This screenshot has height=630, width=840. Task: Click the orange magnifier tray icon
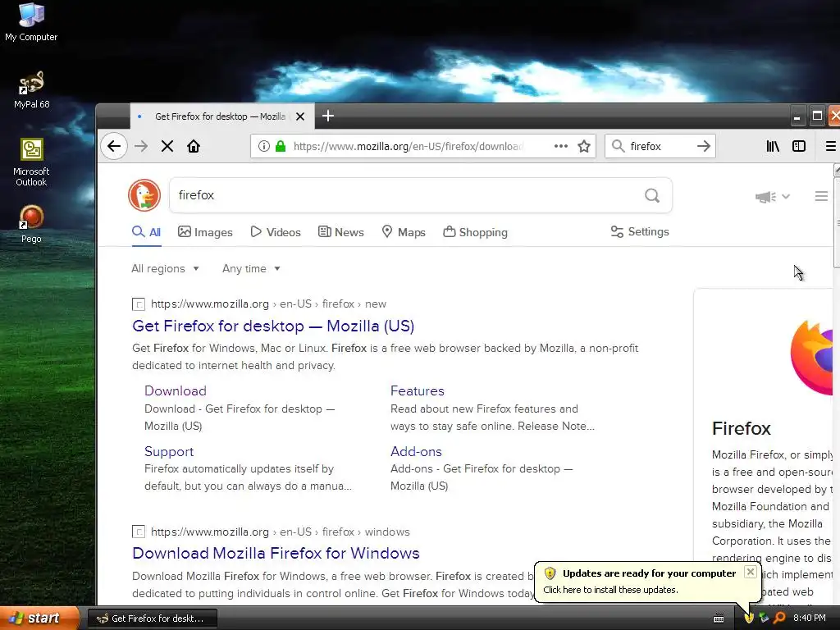tap(779, 619)
